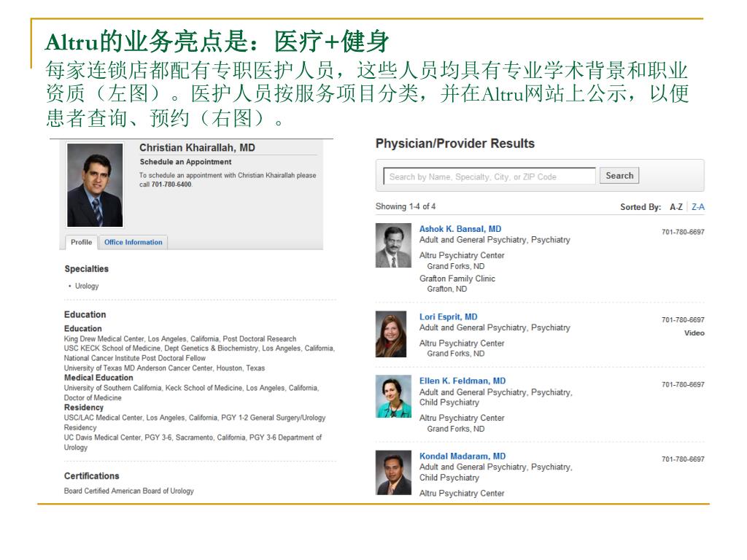Image resolution: width=747 pixels, height=560 pixels.
Task: Click Kondal Madaram's phone number
Action: pyautogui.click(x=683, y=459)
